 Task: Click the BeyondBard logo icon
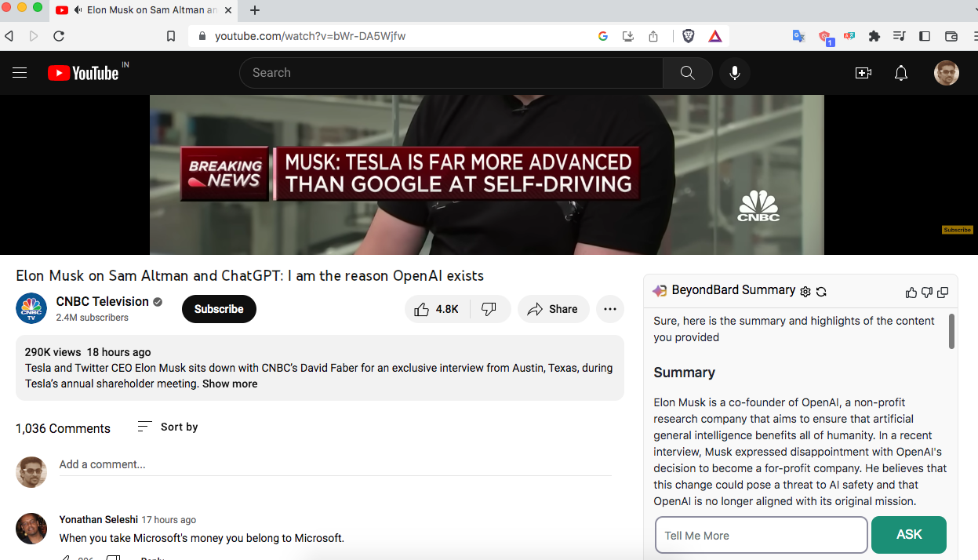(x=660, y=291)
